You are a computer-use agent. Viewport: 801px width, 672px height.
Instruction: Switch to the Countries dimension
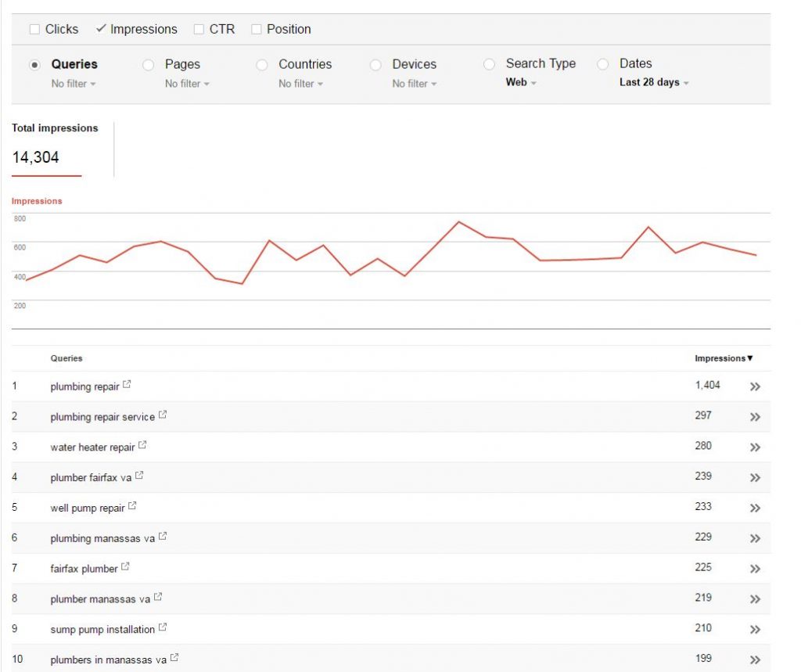pos(262,64)
